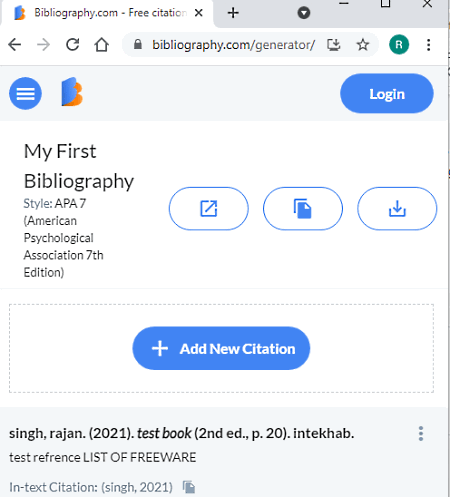Open a new browser tab
This screenshot has width=450, height=497.
pos(233,13)
